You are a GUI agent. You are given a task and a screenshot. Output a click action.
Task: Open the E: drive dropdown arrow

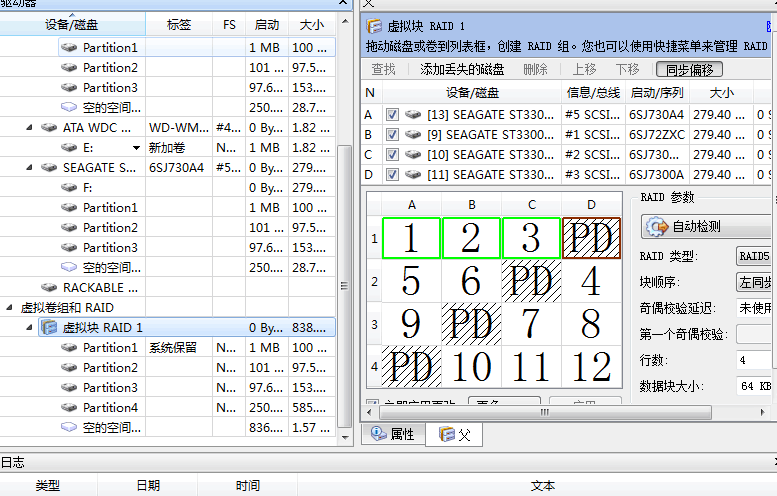pos(136,148)
